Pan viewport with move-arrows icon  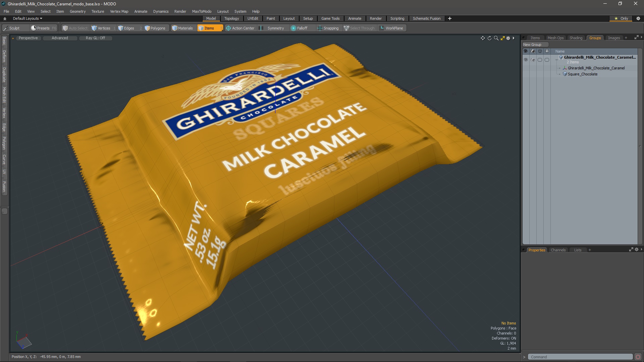pyautogui.click(x=483, y=38)
